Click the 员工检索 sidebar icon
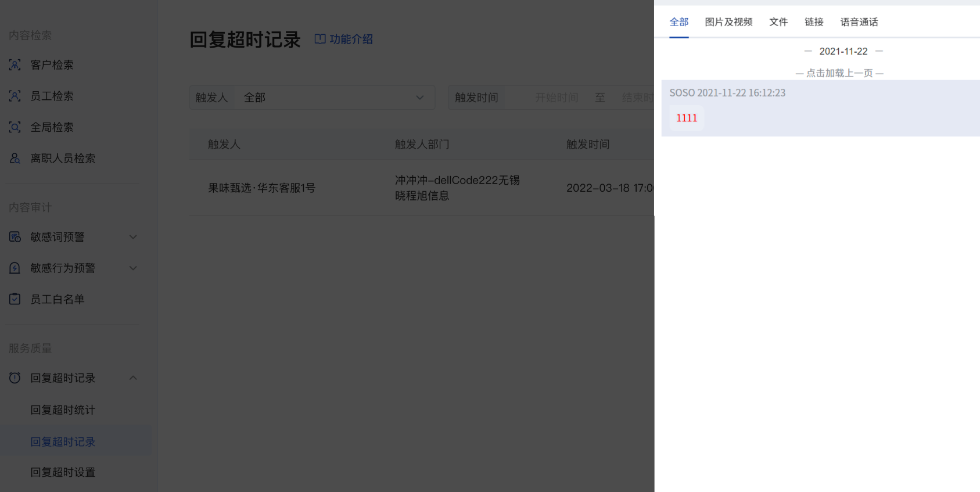The height and width of the screenshot is (492, 980). (15, 96)
